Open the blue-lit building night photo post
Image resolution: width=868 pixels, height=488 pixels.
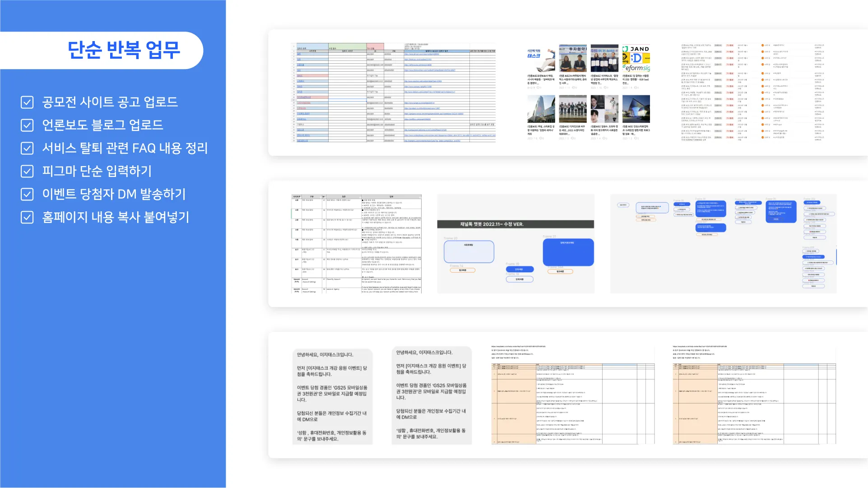pyautogui.click(x=636, y=109)
